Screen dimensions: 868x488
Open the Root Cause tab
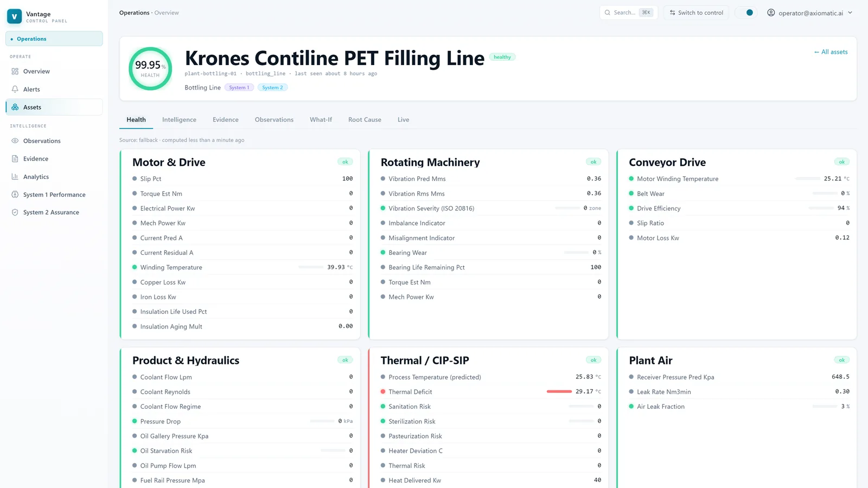[365, 120]
